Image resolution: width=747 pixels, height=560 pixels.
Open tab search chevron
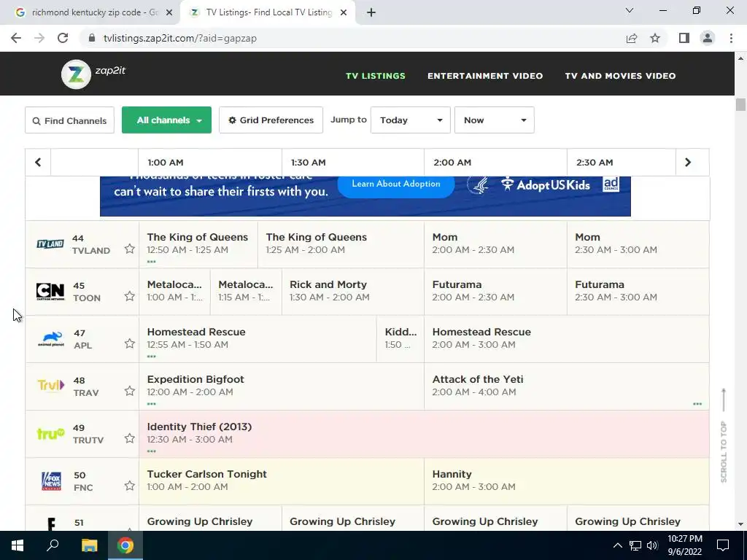click(x=630, y=10)
